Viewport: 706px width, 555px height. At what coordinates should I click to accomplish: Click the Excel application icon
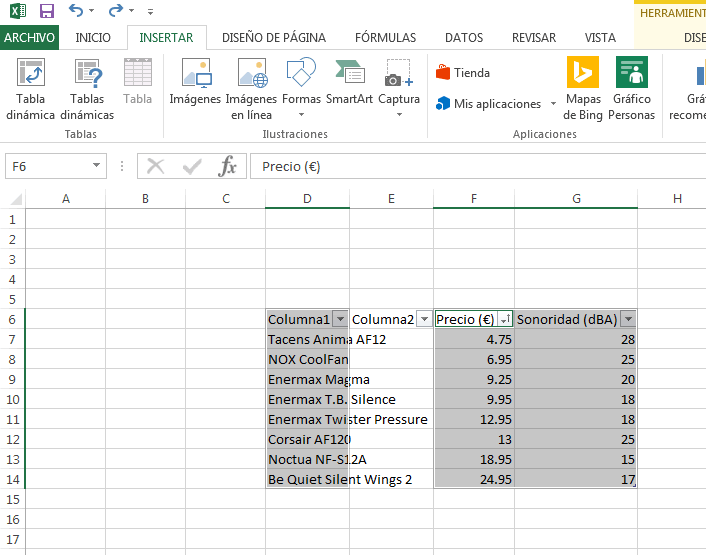click(x=18, y=10)
